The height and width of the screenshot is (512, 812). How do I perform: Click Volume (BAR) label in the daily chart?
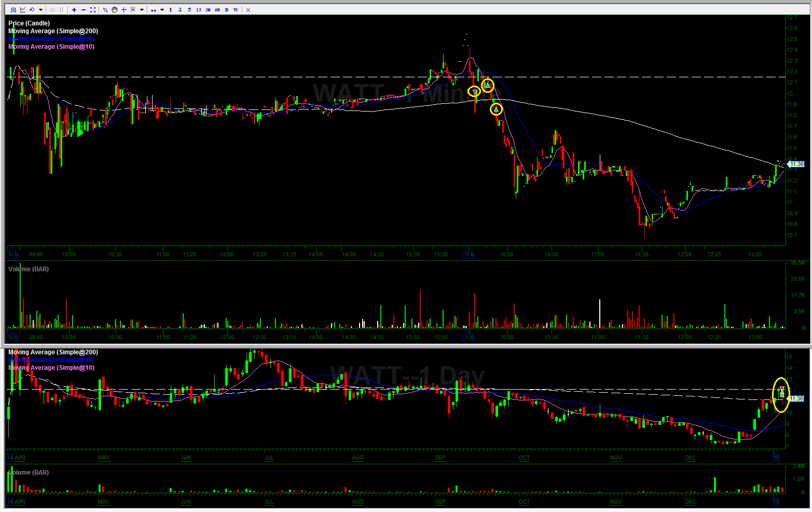pyautogui.click(x=29, y=473)
